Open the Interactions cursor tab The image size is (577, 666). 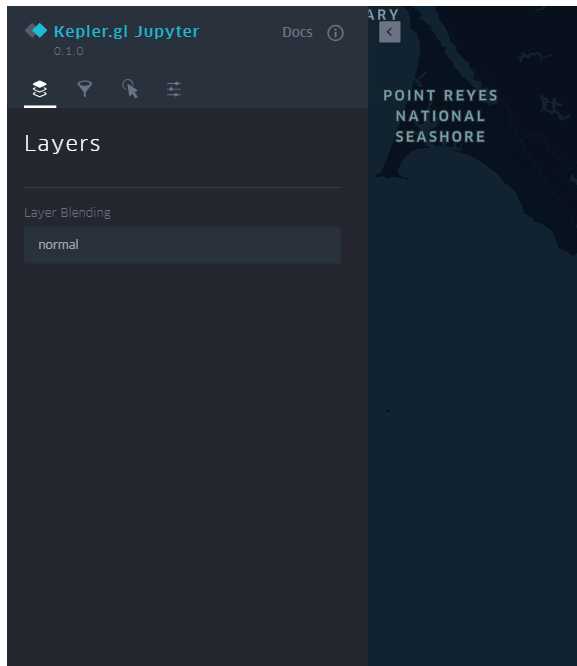130,89
